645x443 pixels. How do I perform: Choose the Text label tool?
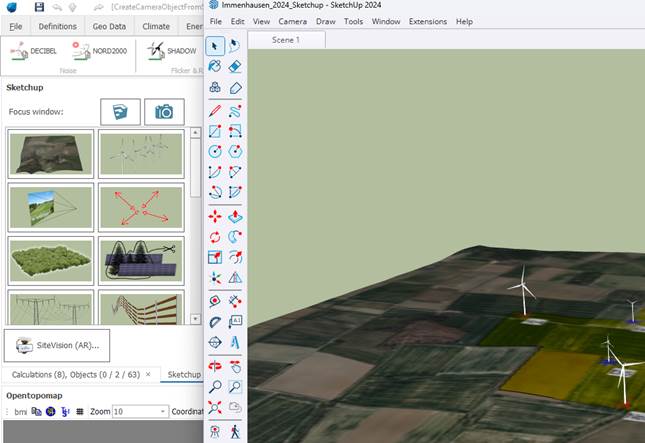click(x=234, y=322)
